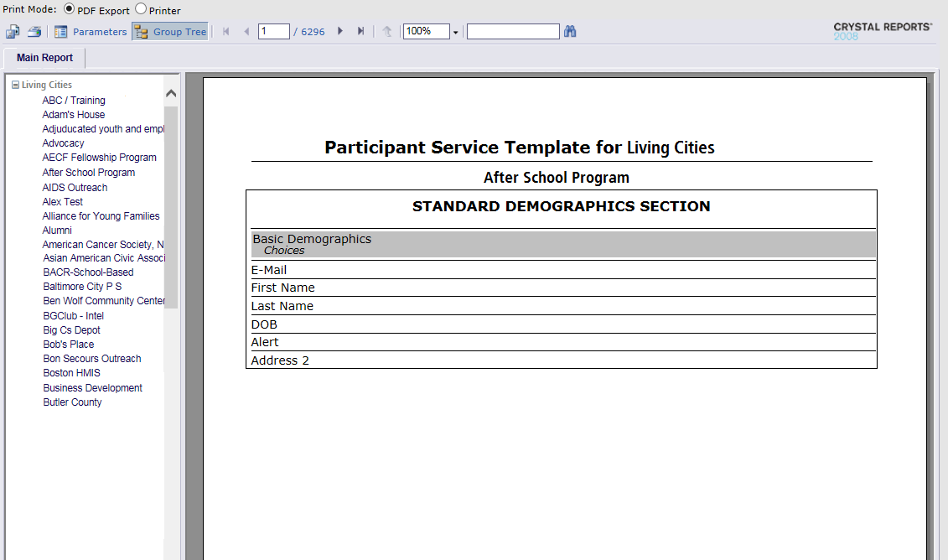Open After School Program in group tree
The width and height of the screenshot is (948, 560).
pyautogui.click(x=89, y=173)
